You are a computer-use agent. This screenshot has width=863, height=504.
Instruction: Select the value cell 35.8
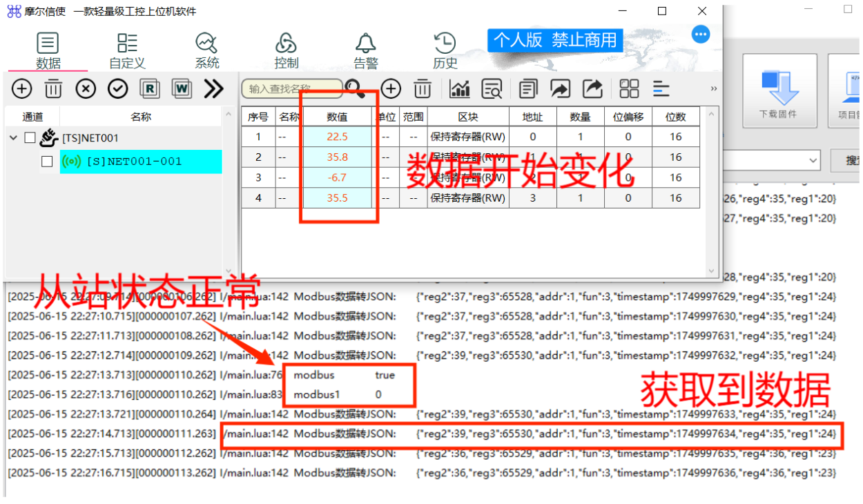(x=337, y=157)
